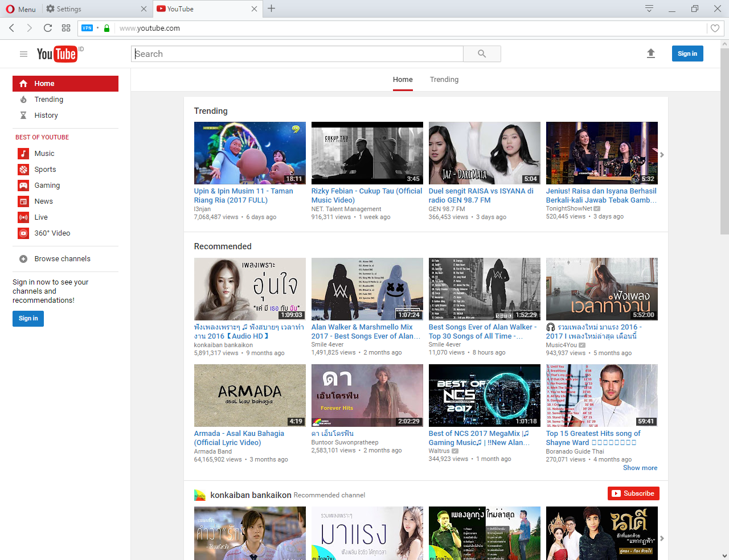Viewport: 729px width, 560px height.
Task: Select the Home tab above the feed
Action: point(403,80)
